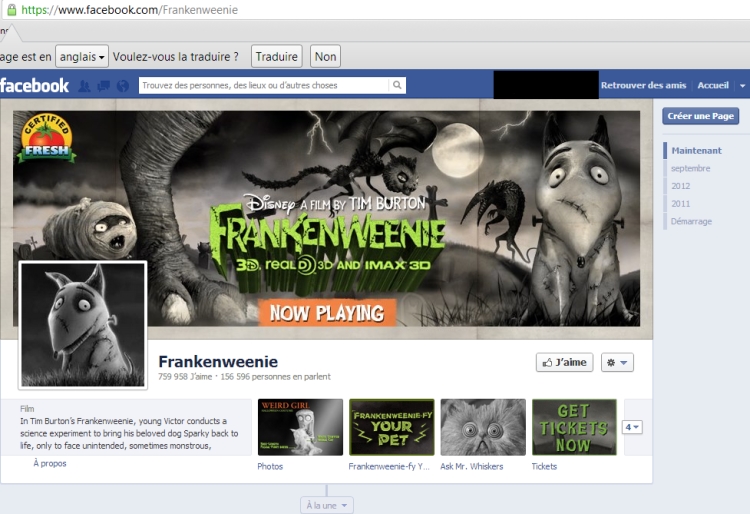Click the Frankenweenie-fy Y... label link
Screen dimensions: 750x514
pos(389,466)
